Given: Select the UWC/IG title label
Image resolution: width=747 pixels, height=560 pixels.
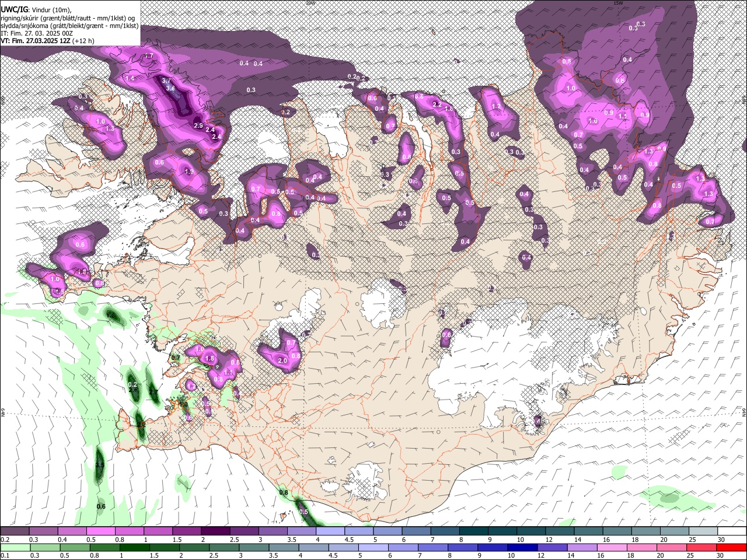Looking at the screenshot, I should click(14, 9).
